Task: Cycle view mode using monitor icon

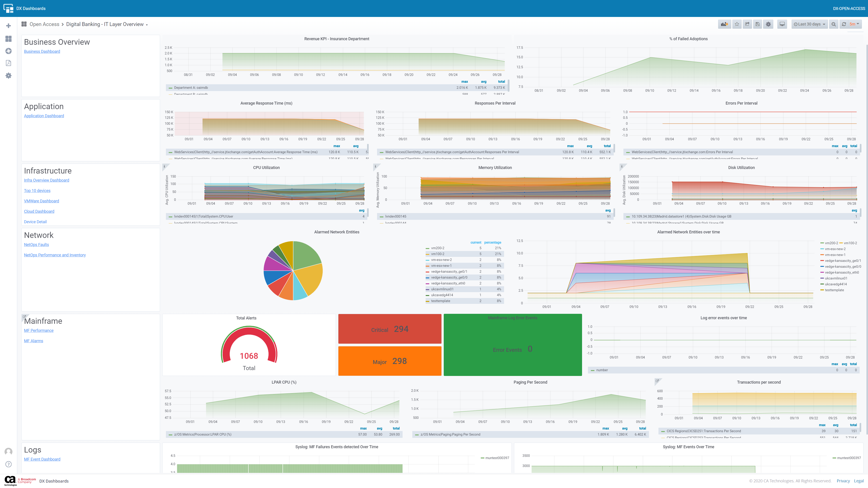Action: tap(782, 24)
